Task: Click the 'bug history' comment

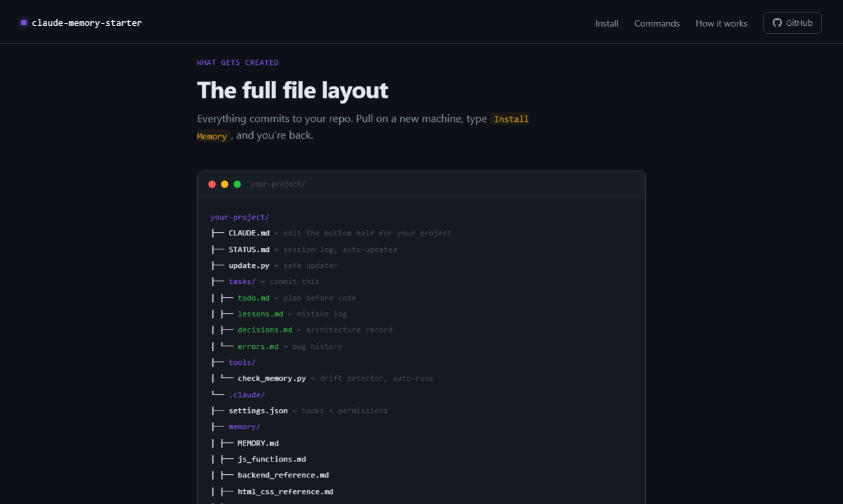Action: coord(317,346)
